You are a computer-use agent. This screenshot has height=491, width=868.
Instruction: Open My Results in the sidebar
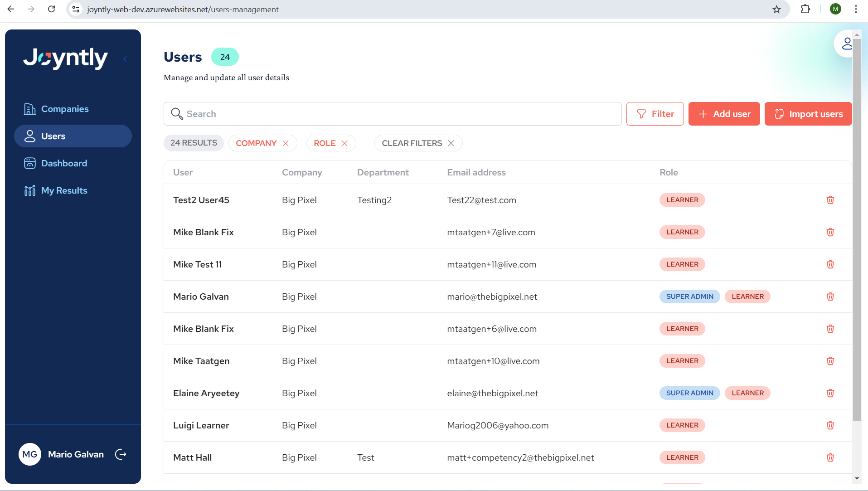[64, 190]
